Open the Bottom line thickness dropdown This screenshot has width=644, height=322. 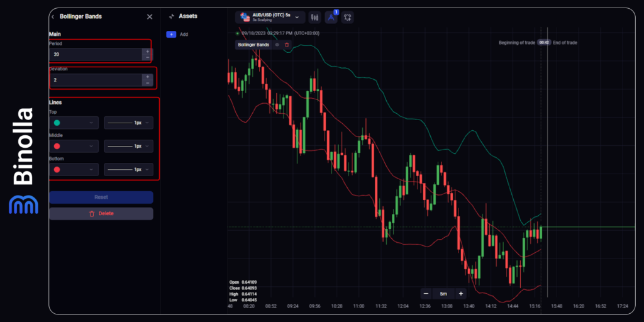tap(128, 170)
